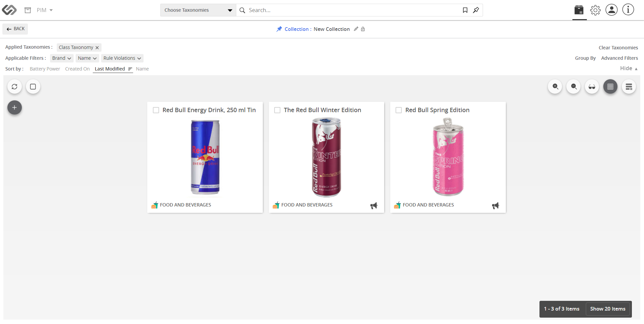Image resolution: width=644 pixels, height=324 pixels.
Task: Click the lock icon beside New Collection
Action: click(363, 29)
